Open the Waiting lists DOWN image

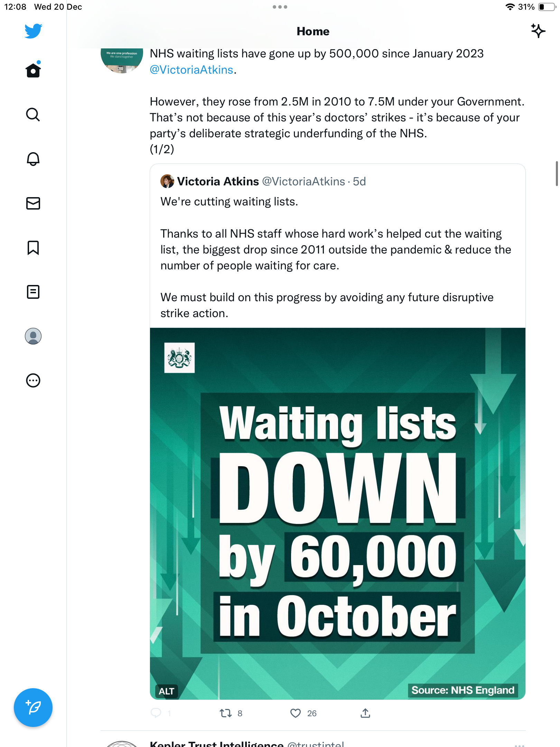click(338, 514)
